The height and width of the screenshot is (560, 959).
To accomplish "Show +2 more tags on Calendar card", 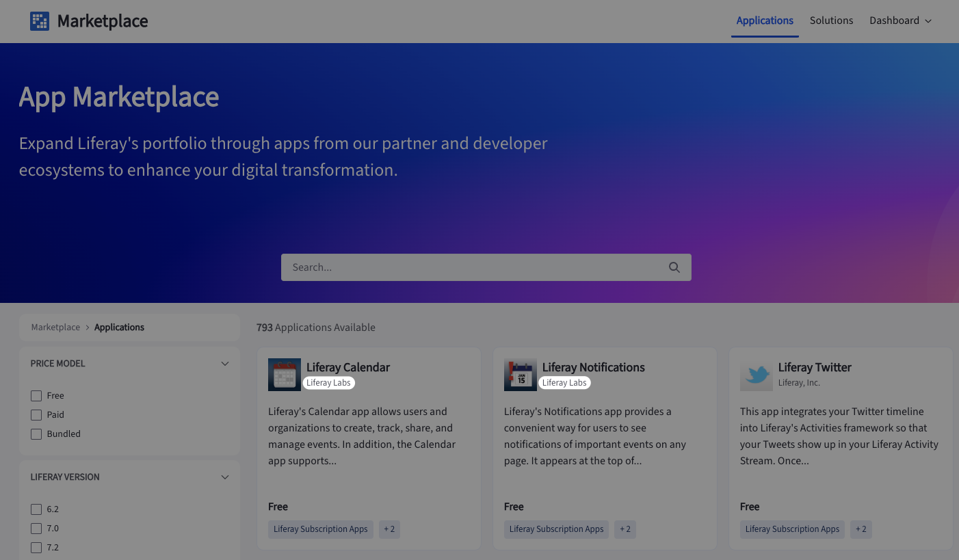I will (x=389, y=529).
